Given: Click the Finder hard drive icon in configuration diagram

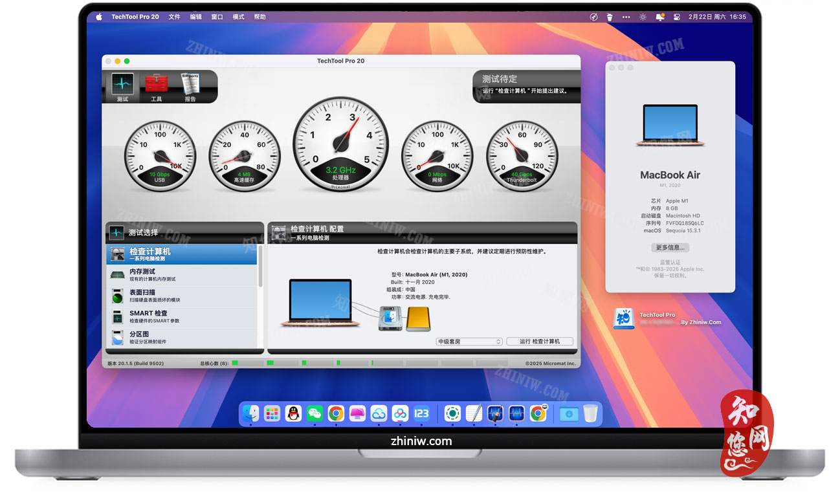Looking at the screenshot, I should [x=390, y=318].
